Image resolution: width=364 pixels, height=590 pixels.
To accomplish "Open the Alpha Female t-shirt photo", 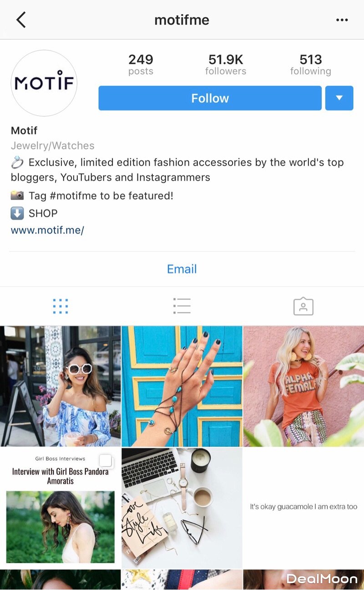I will point(303,386).
